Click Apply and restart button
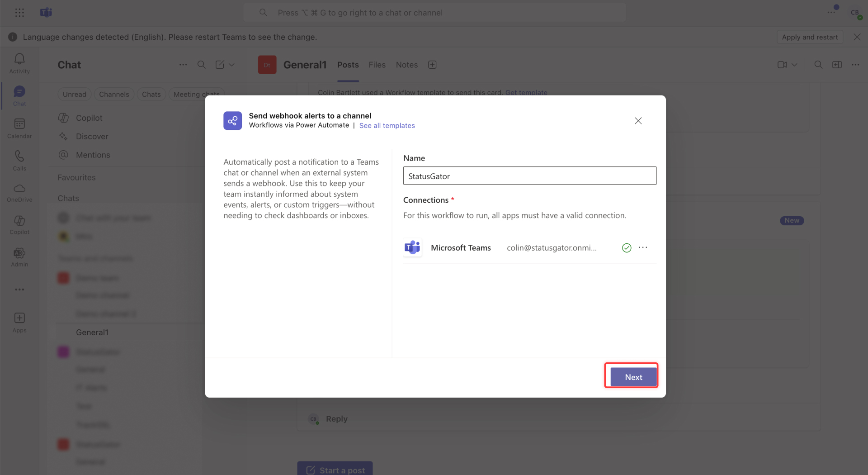Viewport: 868px width, 475px height. pyautogui.click(x=810, y=37)
